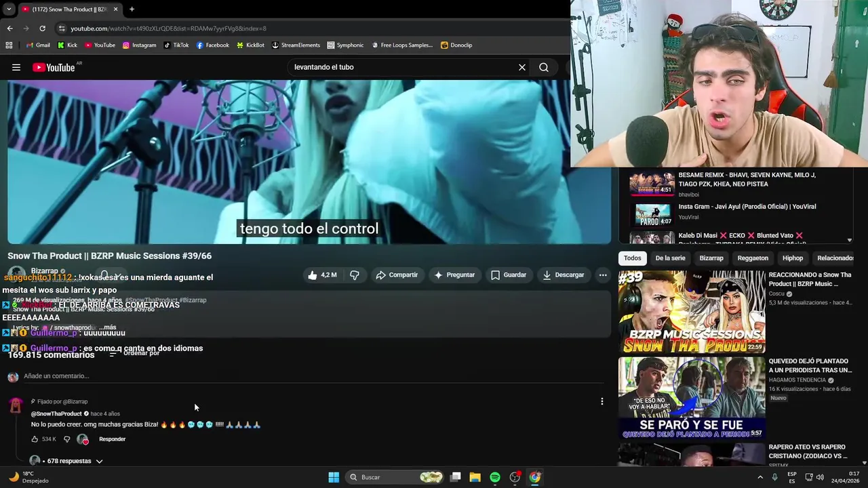This screenshot has height=488, width=868.
Task: Select the Reggaeton filter chip
Action: coord(753,258)
